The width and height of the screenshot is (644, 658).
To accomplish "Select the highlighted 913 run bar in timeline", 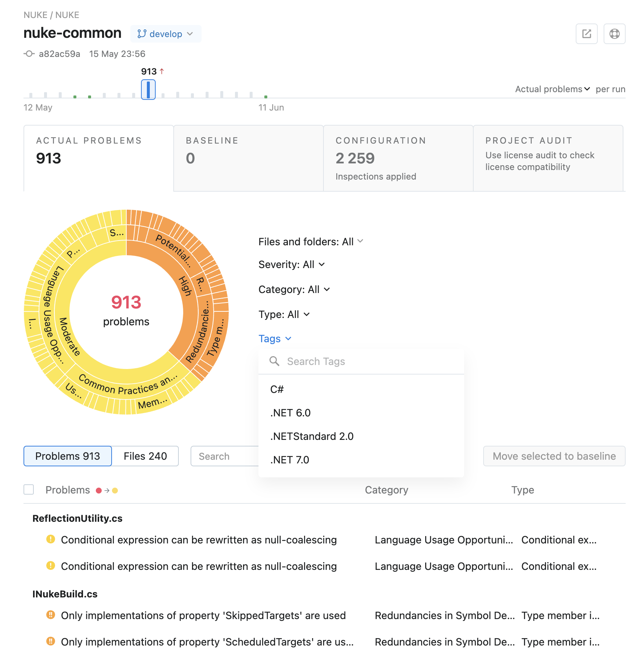I will point(148,90).
